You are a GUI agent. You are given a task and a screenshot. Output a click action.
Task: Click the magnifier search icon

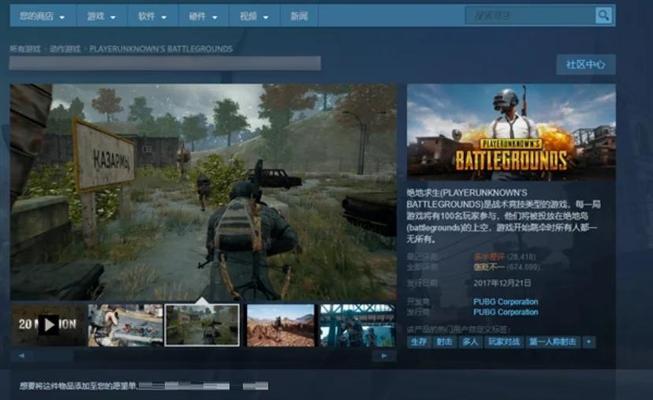pos(603,16)
